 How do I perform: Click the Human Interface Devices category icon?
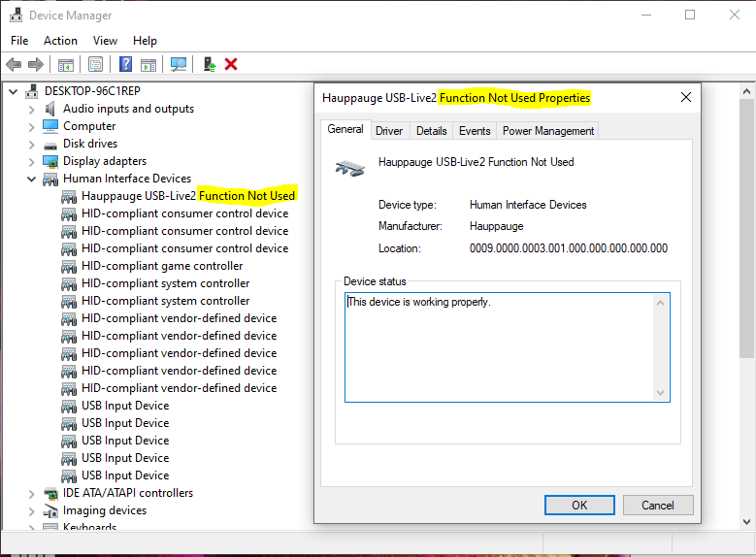[x=50, y=179]
